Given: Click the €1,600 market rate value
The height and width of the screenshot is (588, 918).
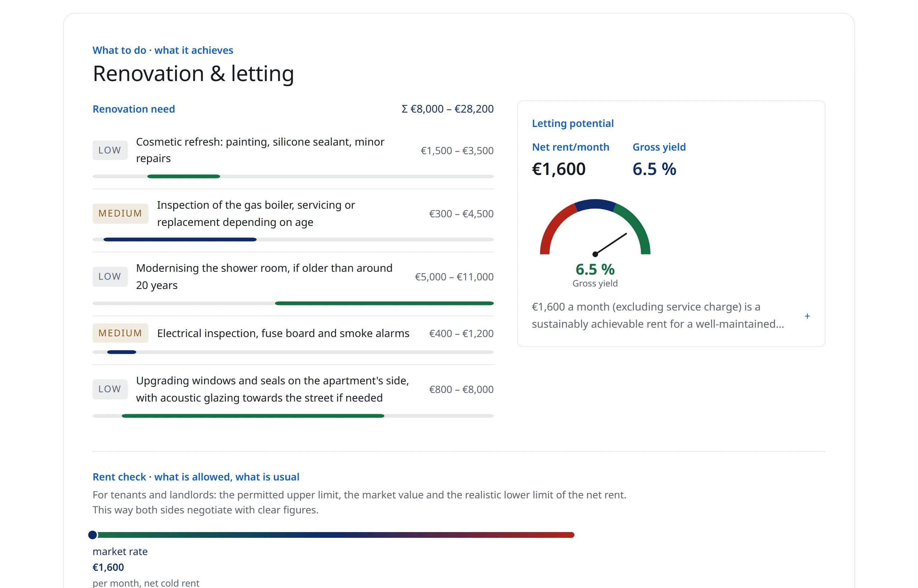Looking at the screenshot, I should pos(108,567).
